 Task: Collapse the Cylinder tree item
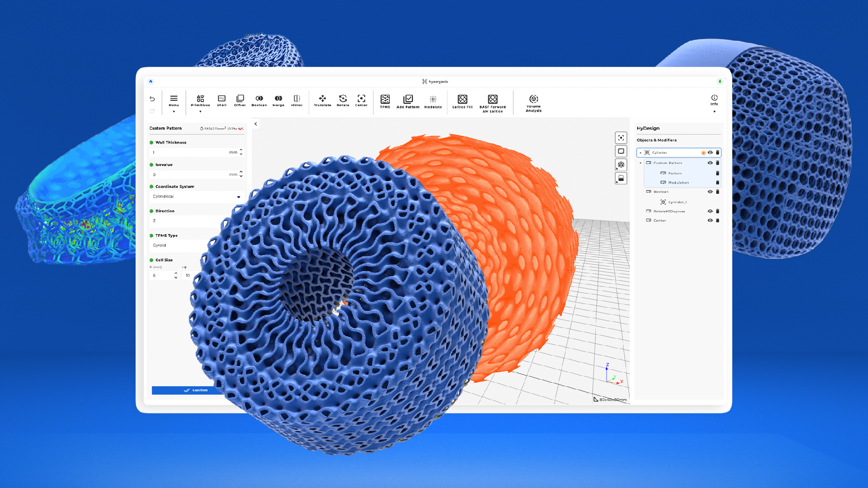[640, 153]
